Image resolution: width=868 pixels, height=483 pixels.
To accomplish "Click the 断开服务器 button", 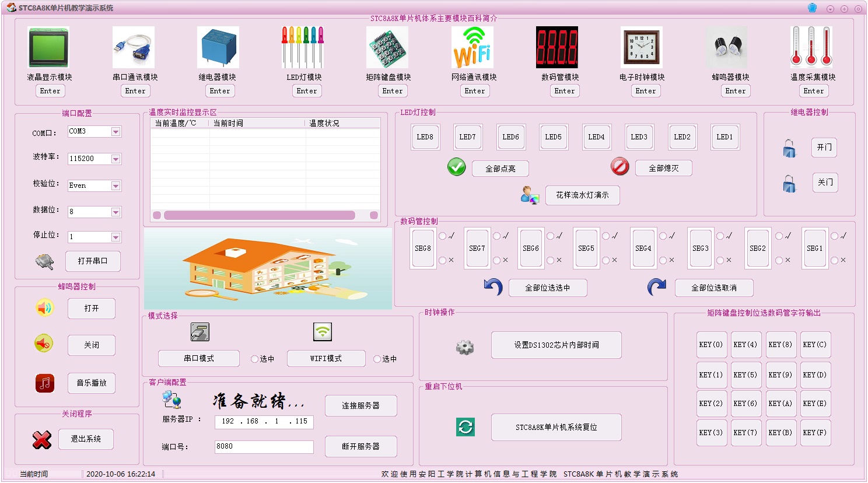I will [360, 446].
